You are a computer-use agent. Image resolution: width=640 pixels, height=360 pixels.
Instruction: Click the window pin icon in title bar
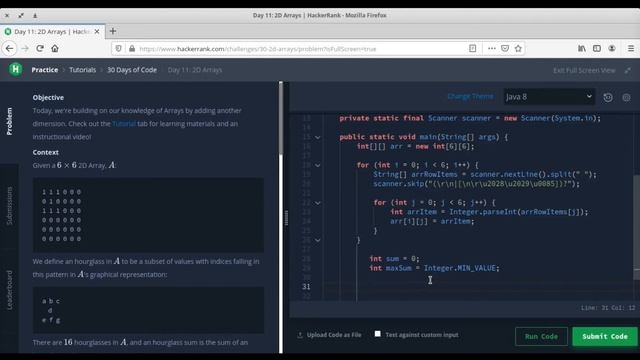pos(35,16)
